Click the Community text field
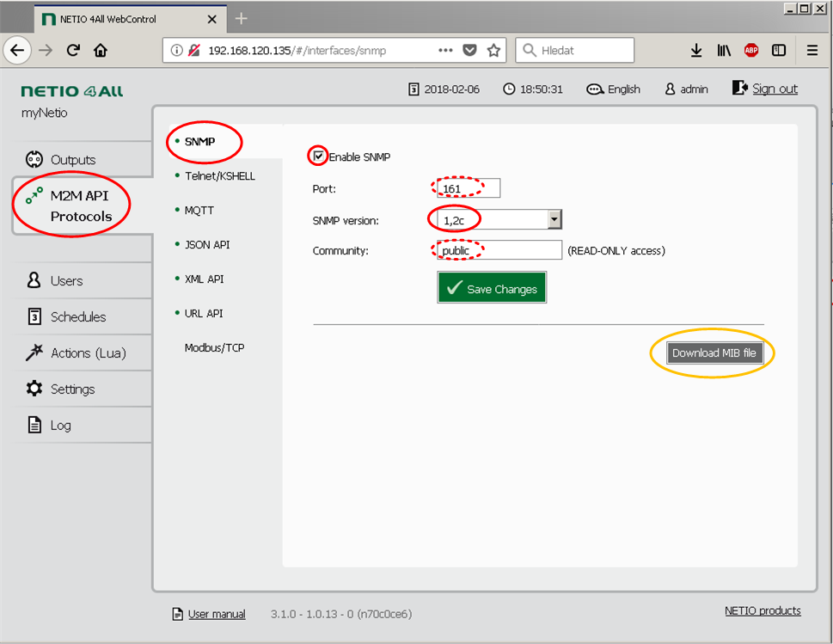 [498, 250]
